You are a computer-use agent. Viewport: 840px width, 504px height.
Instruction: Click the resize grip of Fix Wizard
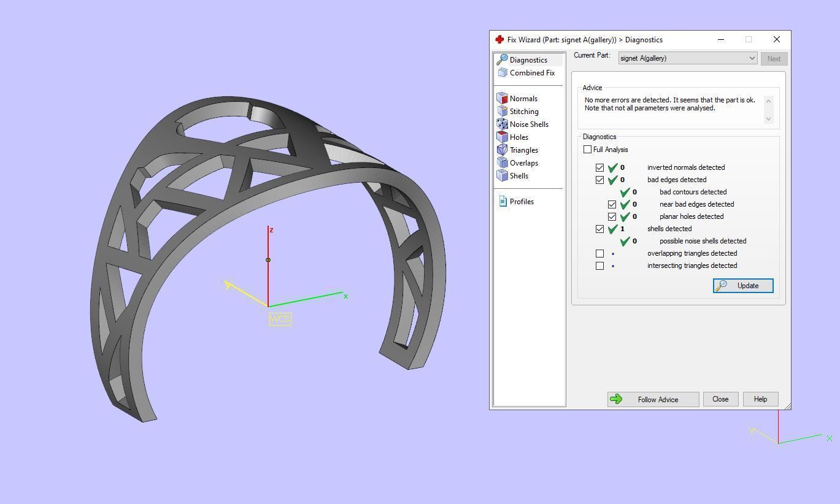point(787,406)
